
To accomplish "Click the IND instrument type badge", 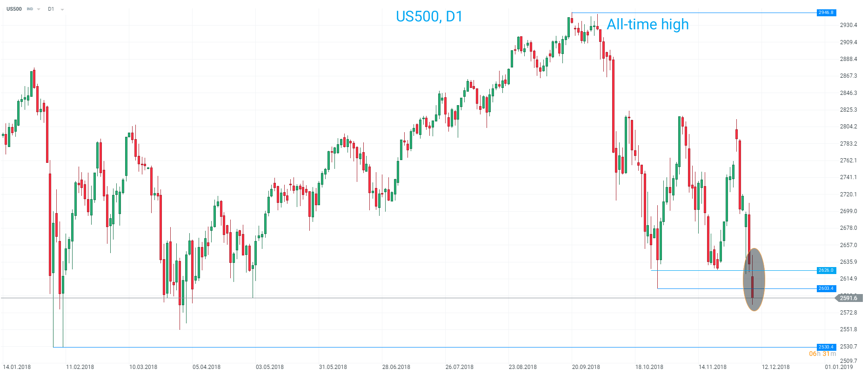I will point(30,9).
